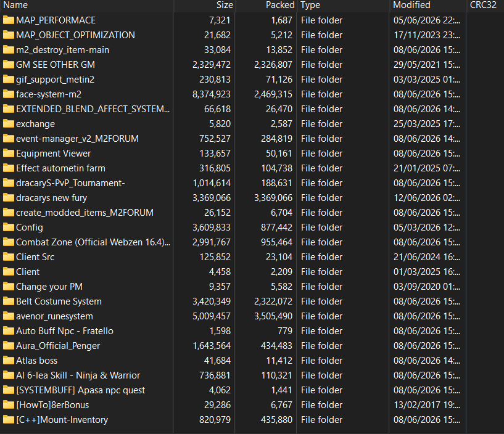Click the Auto Buff Npc - Fratello folder icon
This screenshot has width=504, height=434.
(x=9, y=330)
